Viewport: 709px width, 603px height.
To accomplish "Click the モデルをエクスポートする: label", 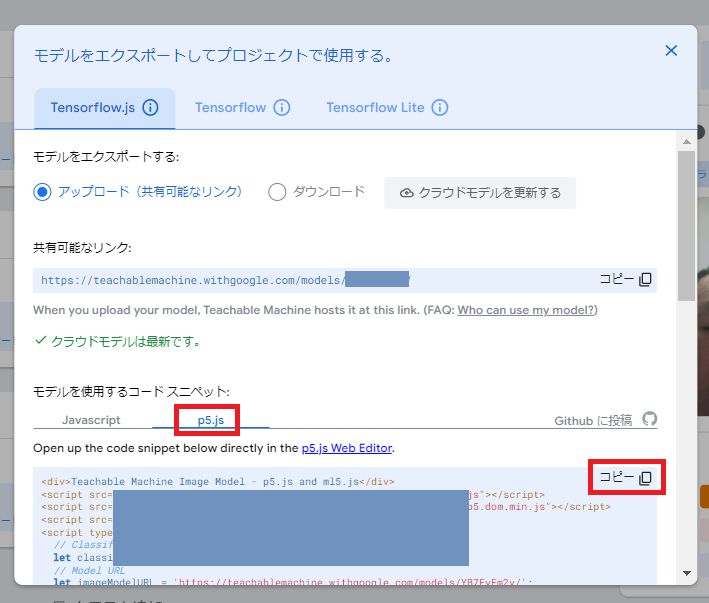I will [x=106, y=157].
